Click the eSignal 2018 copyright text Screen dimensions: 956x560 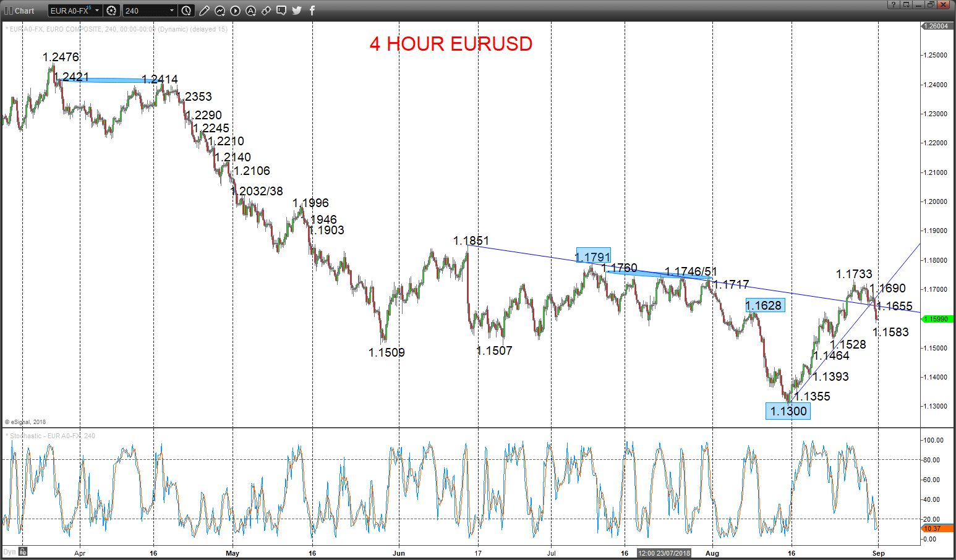[25, 422]
